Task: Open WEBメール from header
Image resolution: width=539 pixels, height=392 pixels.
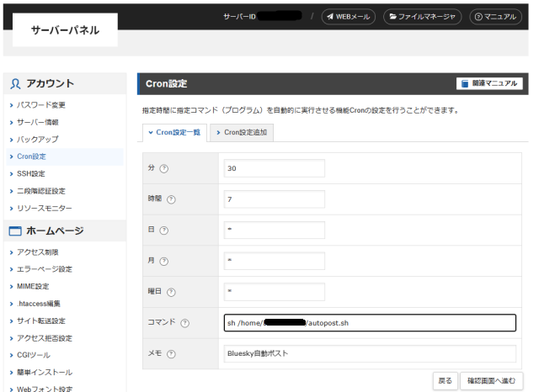Action: [348, 17]
